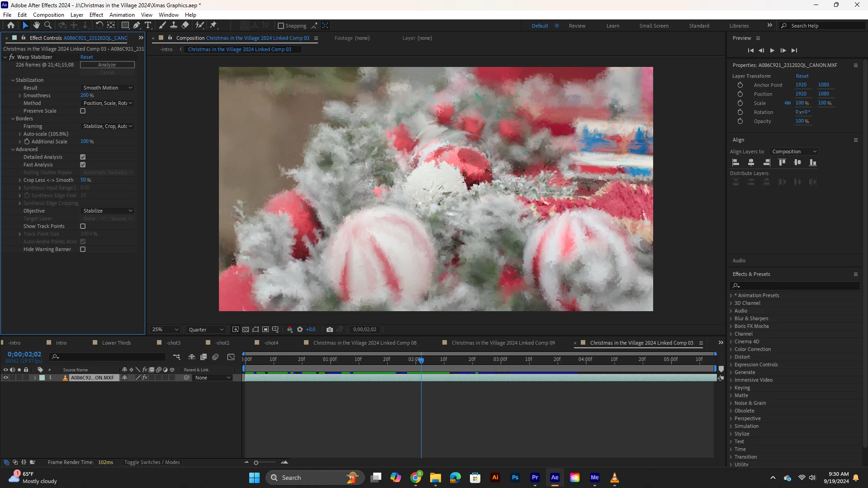Jump to first frame in Preview
Viewport: 868px width, 488px height.
(x=750, y=51)
